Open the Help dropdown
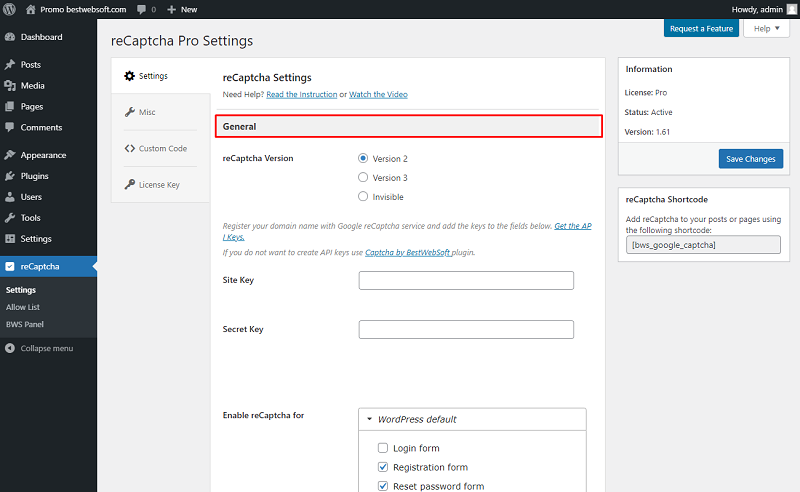 (766, 28)
